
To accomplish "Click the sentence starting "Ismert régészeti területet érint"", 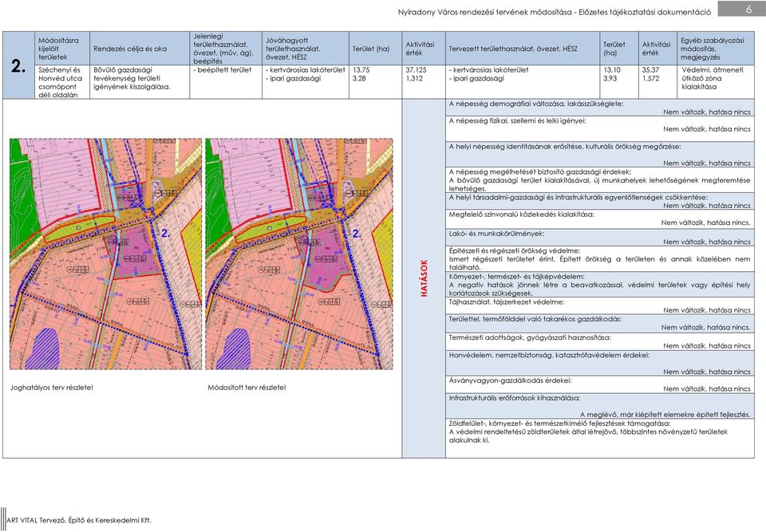I will [x=599, y=263].
